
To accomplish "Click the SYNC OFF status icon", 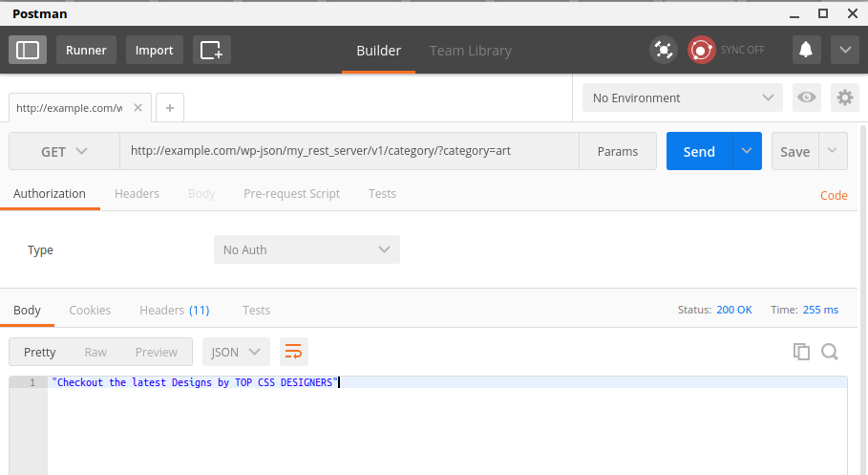I will (703, 50).
